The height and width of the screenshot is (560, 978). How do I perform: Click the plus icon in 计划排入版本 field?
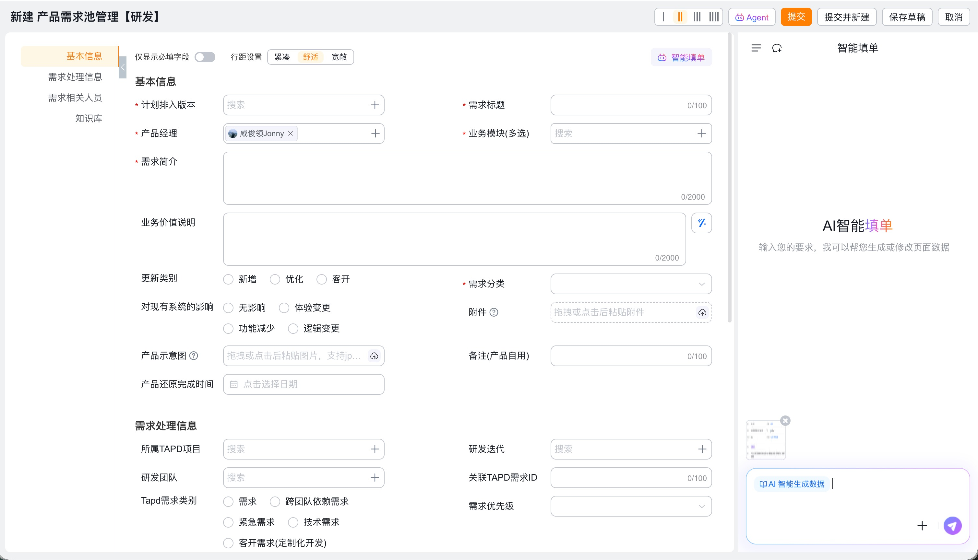(x=375, y=105)
